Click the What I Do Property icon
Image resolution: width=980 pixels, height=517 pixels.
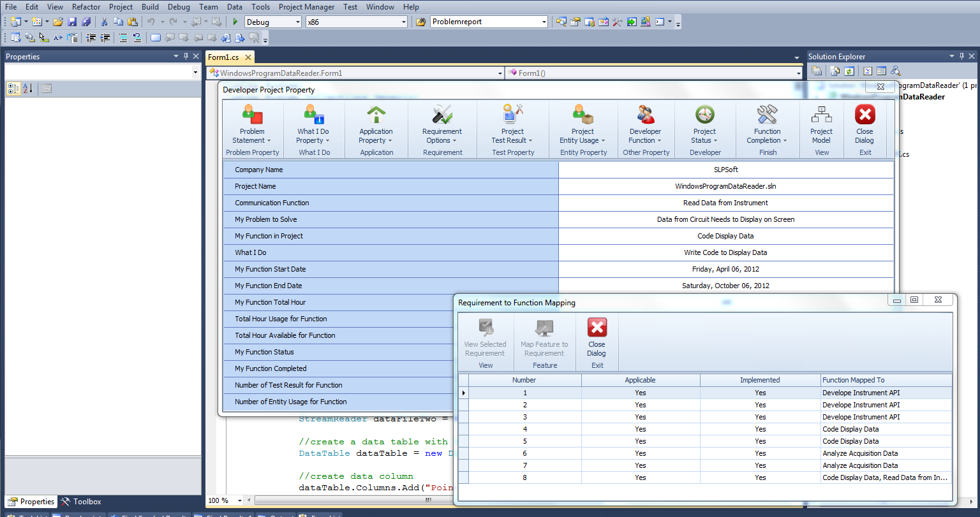[314, 114]
